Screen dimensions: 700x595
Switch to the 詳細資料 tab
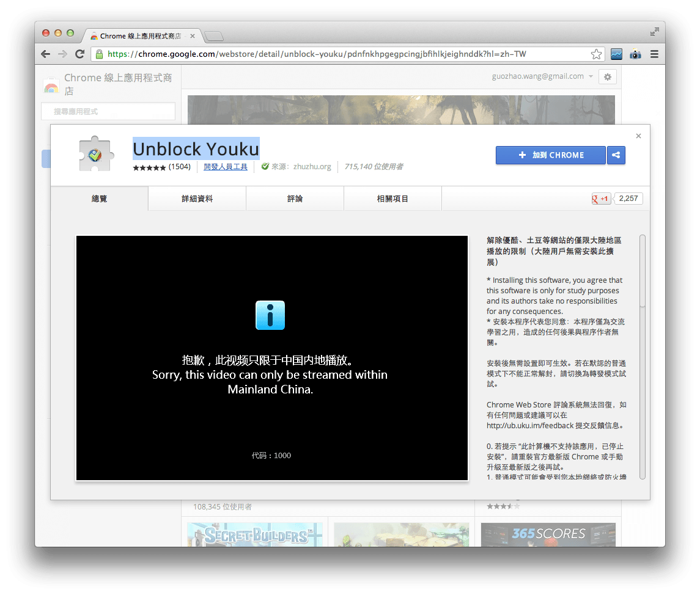click(x=197, y=198)
